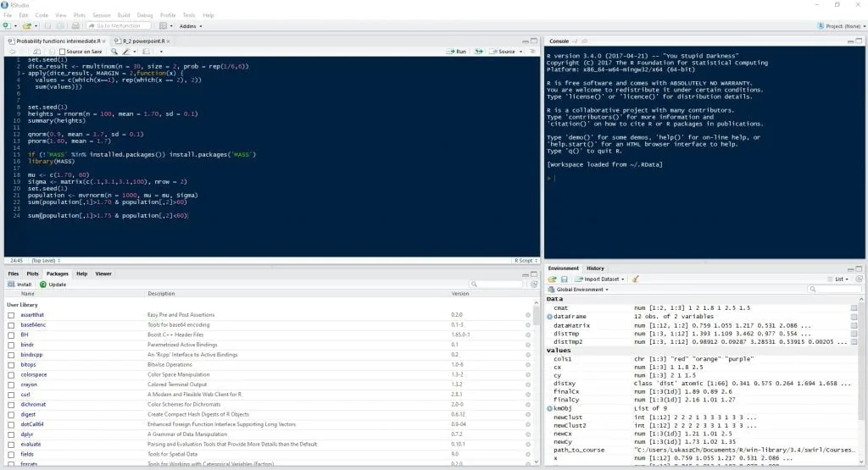
Task: Expand the dataFrame object details
Action: coord(549,317)
